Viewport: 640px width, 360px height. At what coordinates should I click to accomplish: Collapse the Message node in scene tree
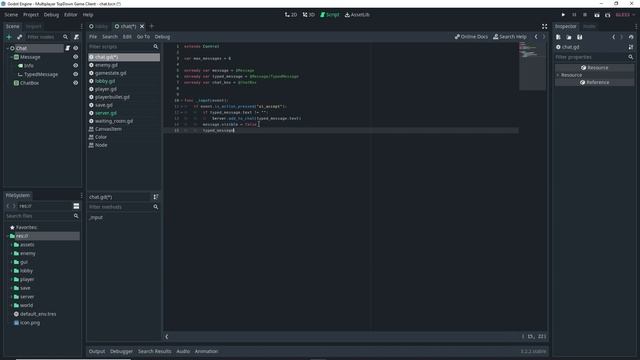pyautogui.click(x=11, y=57)
